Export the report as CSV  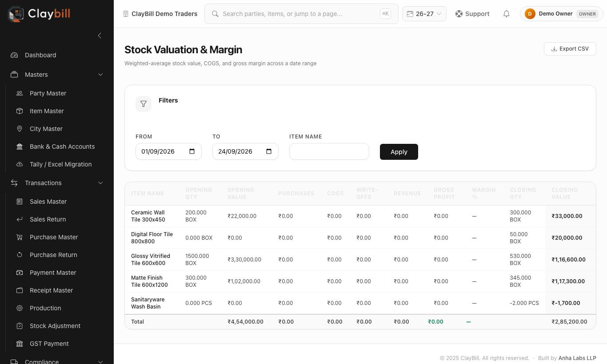pos(570,49)
